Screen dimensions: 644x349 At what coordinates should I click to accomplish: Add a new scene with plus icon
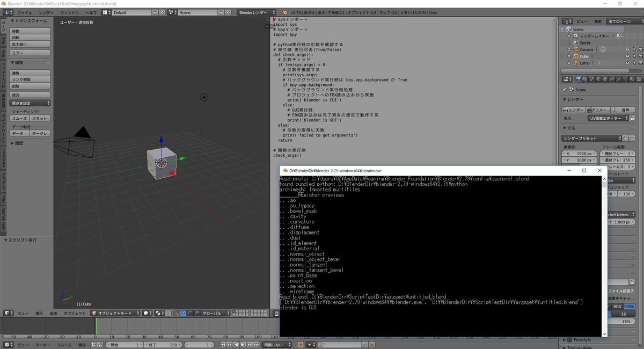pos(221,12)
